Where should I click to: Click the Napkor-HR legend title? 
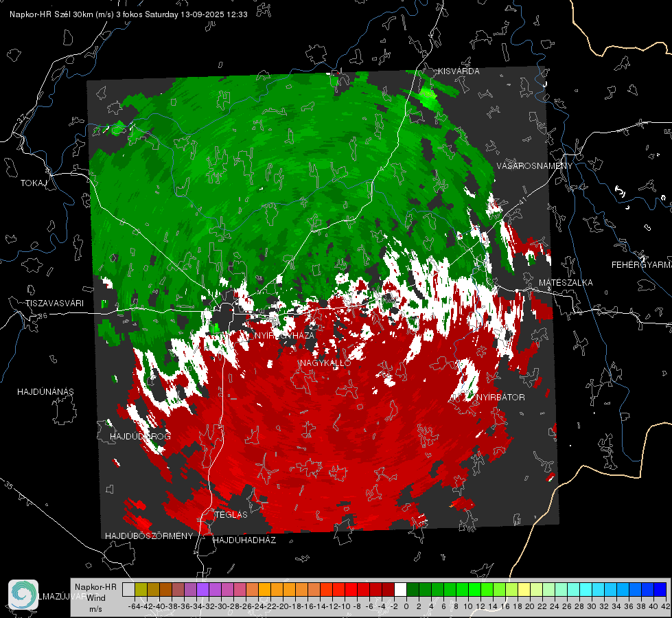pyautogui.click(x=95, y=587)
